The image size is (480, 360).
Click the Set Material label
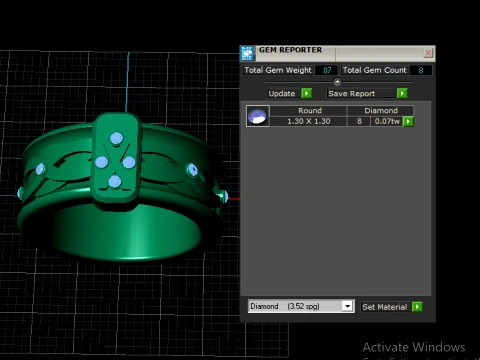pos(385,307)
